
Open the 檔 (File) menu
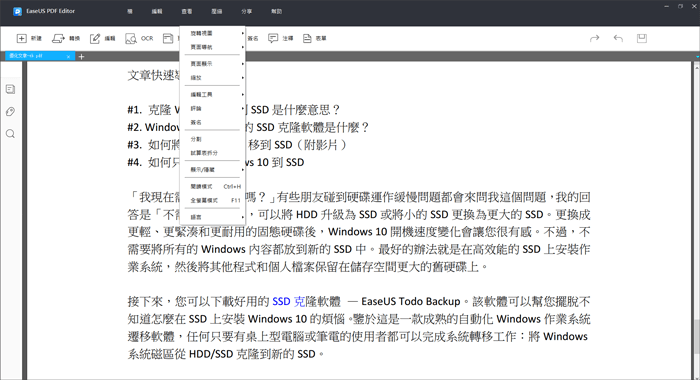coord(130,11)
